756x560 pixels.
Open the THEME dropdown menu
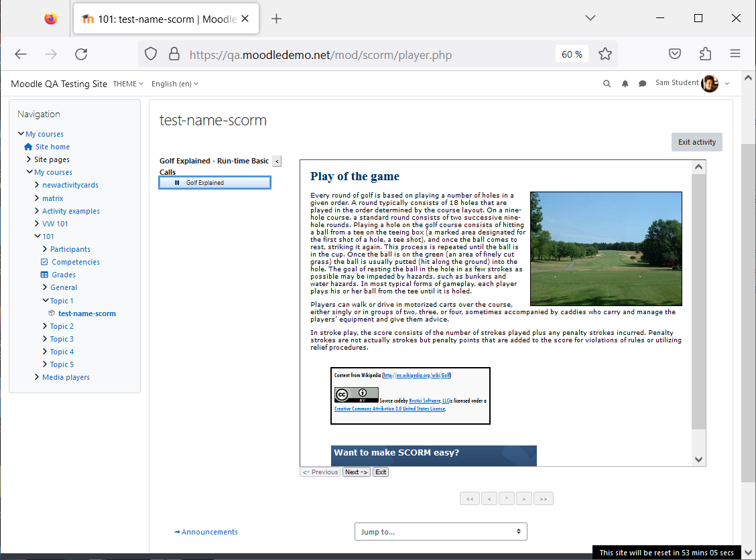[128, 84]
